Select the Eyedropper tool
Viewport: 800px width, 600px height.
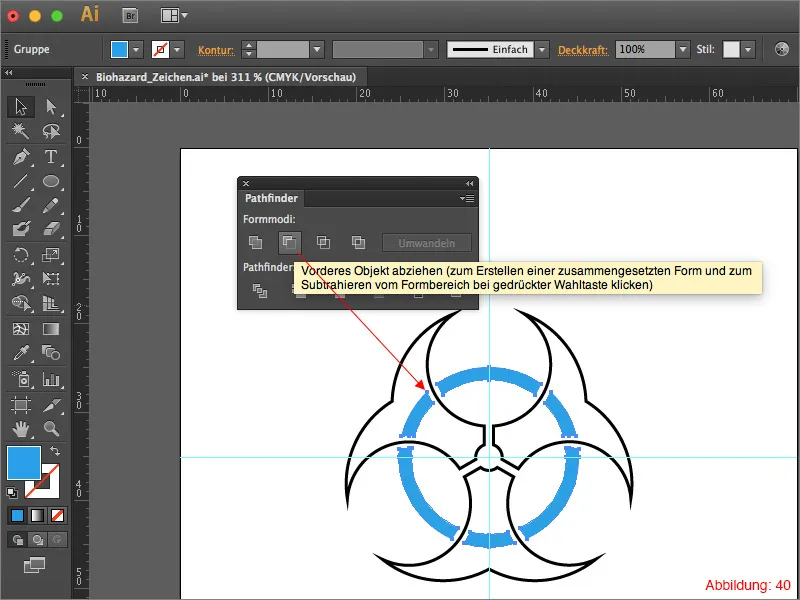tap(21, 353)
